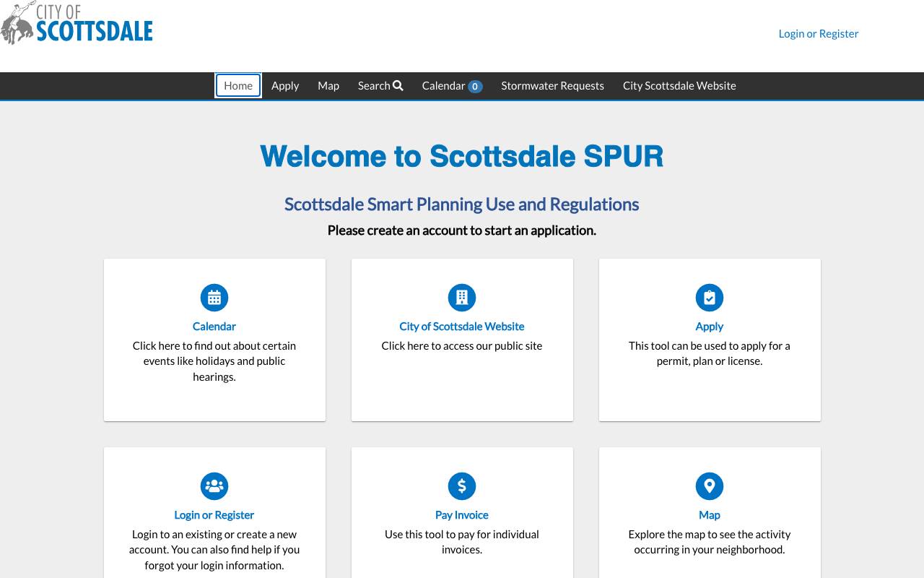The width and height of the screenshot is (924, 578).
Task: Open the Login or Register header link
Action: click(x=819, y=33)
